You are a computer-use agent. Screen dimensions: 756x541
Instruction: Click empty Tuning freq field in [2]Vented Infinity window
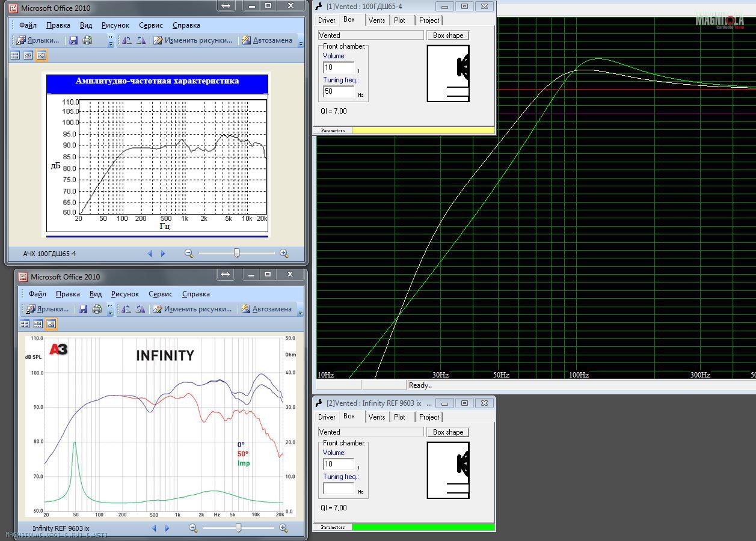tap(339, 488)
